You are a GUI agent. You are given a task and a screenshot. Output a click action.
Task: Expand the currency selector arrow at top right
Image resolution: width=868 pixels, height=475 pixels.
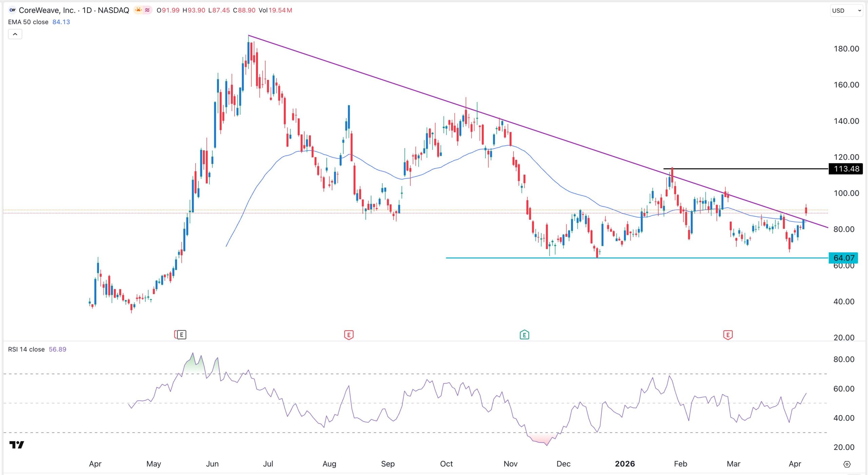860,11
